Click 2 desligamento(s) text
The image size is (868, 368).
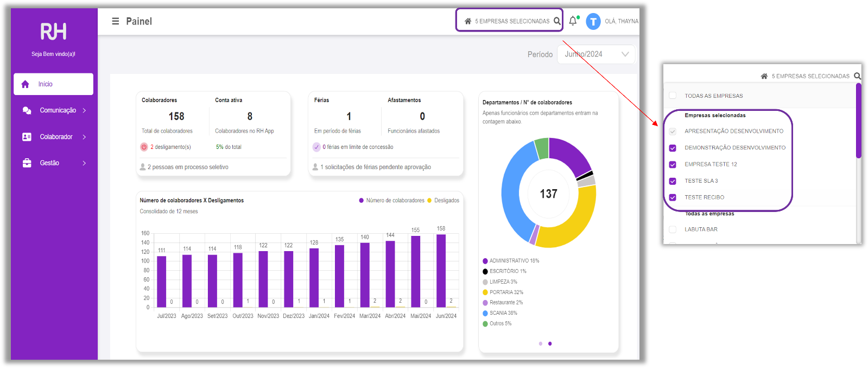[170, 147]
